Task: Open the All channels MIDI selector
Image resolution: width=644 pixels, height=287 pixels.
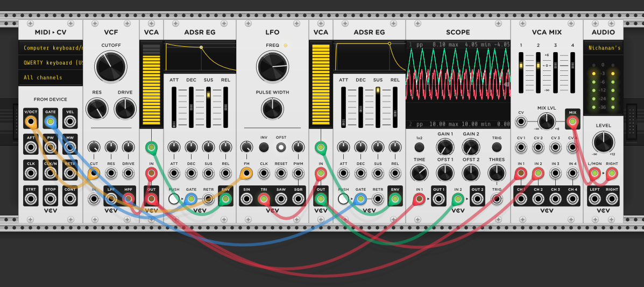Action: tap(51, 77)
